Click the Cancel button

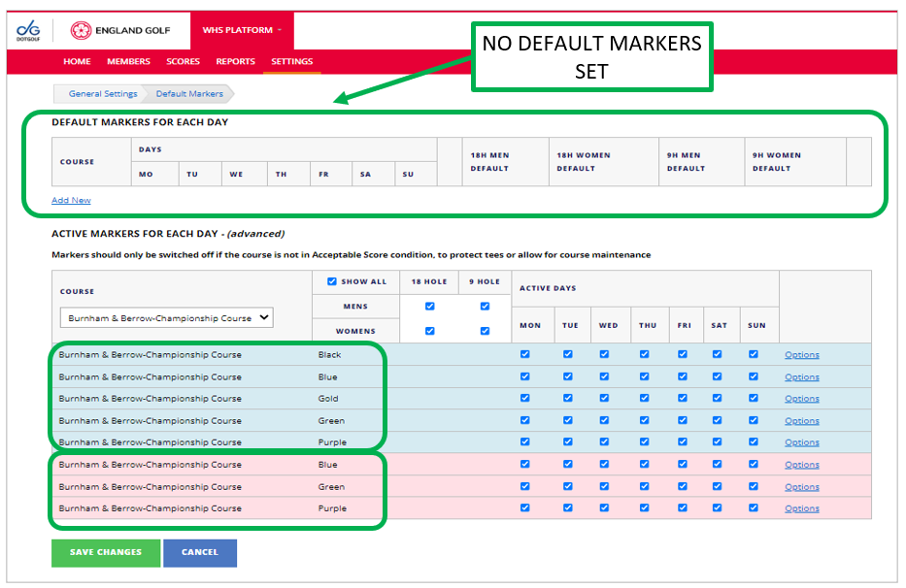(x=200, y=552)
